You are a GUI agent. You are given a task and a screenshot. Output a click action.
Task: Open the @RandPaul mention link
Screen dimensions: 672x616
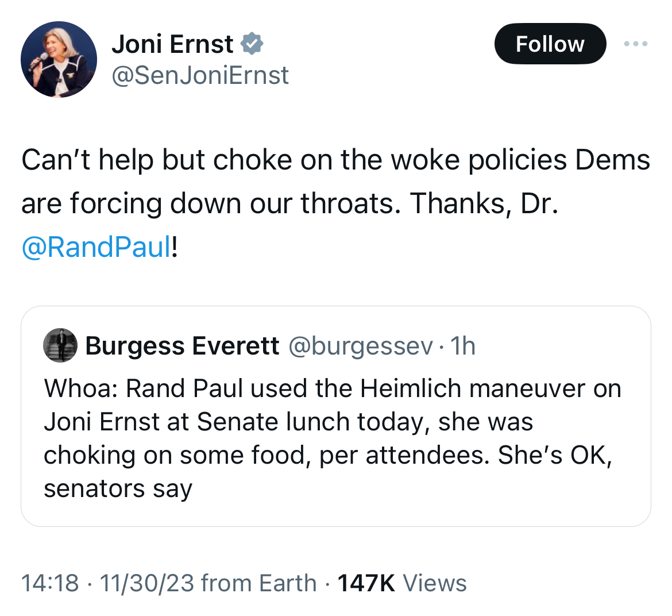coord(96,247)
